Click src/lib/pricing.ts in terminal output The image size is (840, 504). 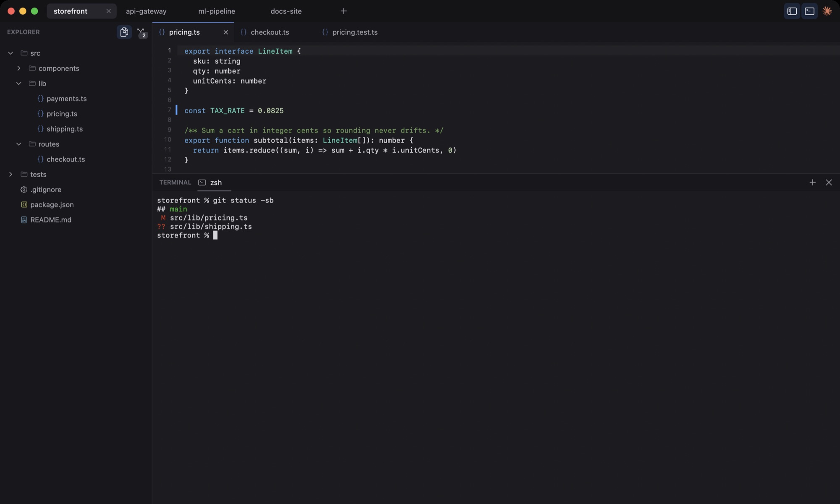[x=209, y=218]
